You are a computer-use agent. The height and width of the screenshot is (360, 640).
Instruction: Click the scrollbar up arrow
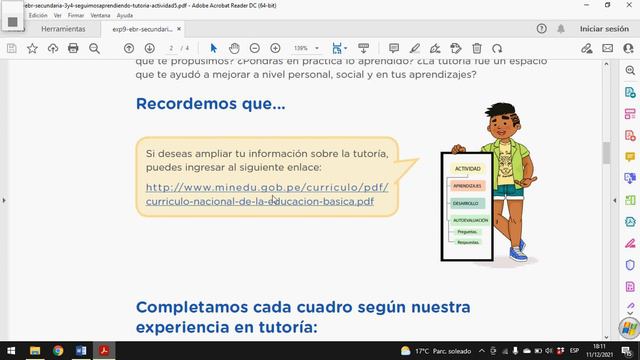tap(606, 64)
